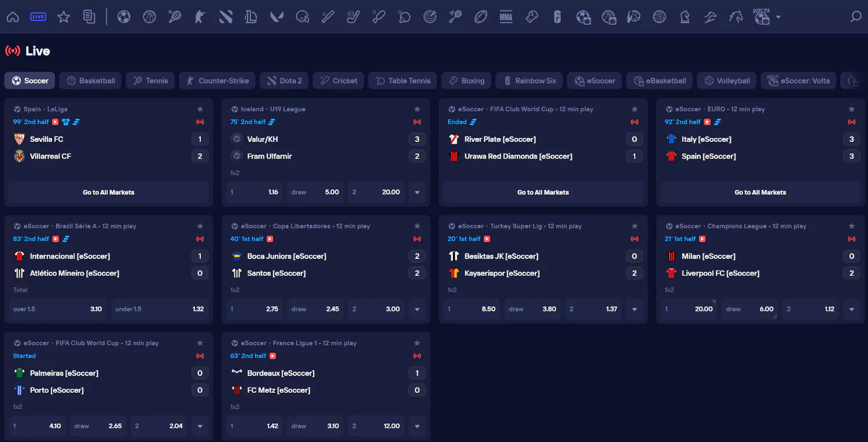Screen dimensions: 868x442
Task: Select the American football helmet icon
Action: tap(302, 17)
